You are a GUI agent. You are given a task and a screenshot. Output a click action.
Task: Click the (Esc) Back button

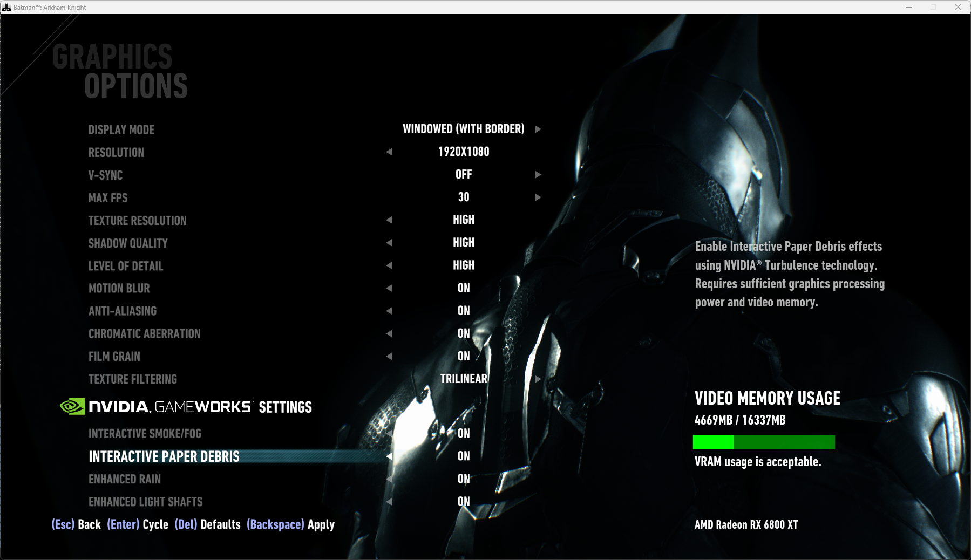76,524
